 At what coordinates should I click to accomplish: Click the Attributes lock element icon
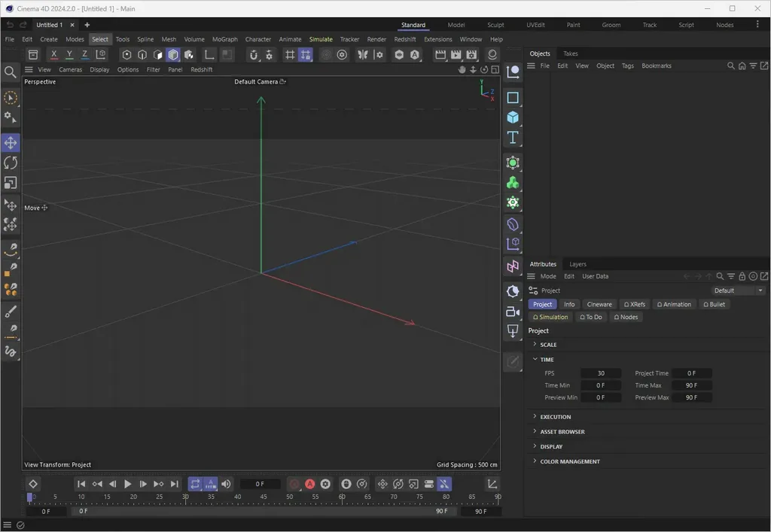point(742,277)
